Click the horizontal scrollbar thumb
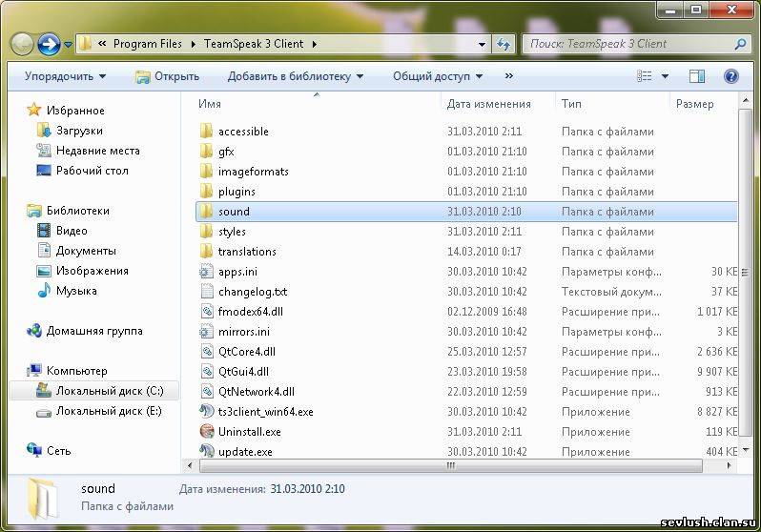The image size is (761, 532). (451, 466)
